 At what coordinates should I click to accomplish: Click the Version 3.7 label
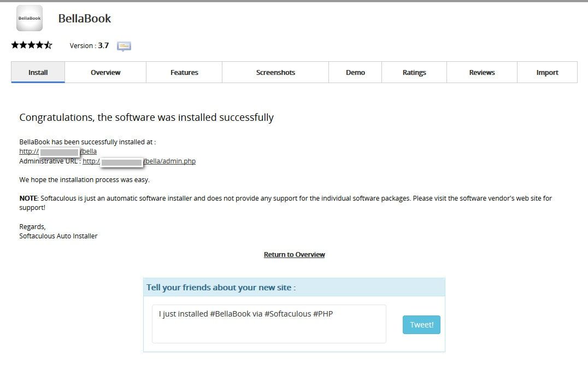(89, 46)
